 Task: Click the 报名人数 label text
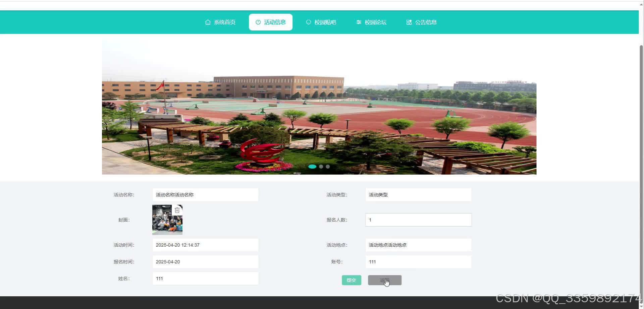337,220
